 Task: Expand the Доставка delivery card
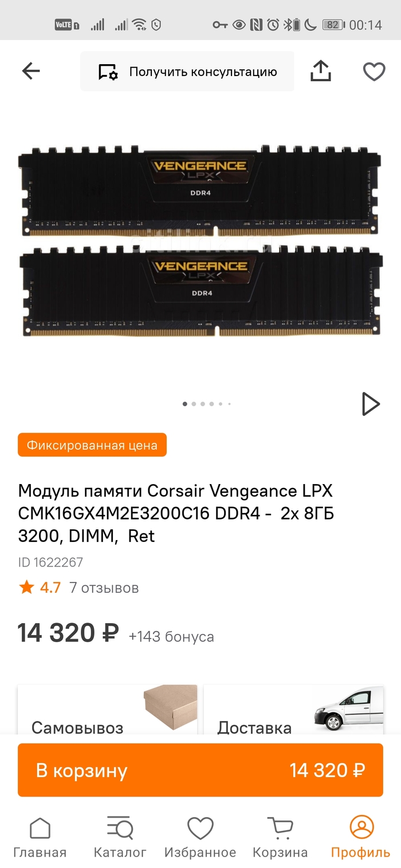tap(293, 710)
